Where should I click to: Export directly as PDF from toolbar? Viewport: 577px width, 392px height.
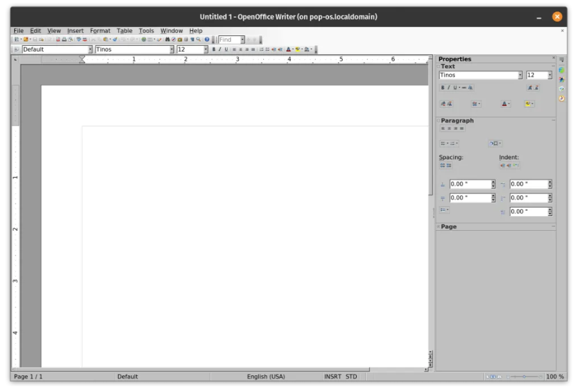[x=58, y=39]
